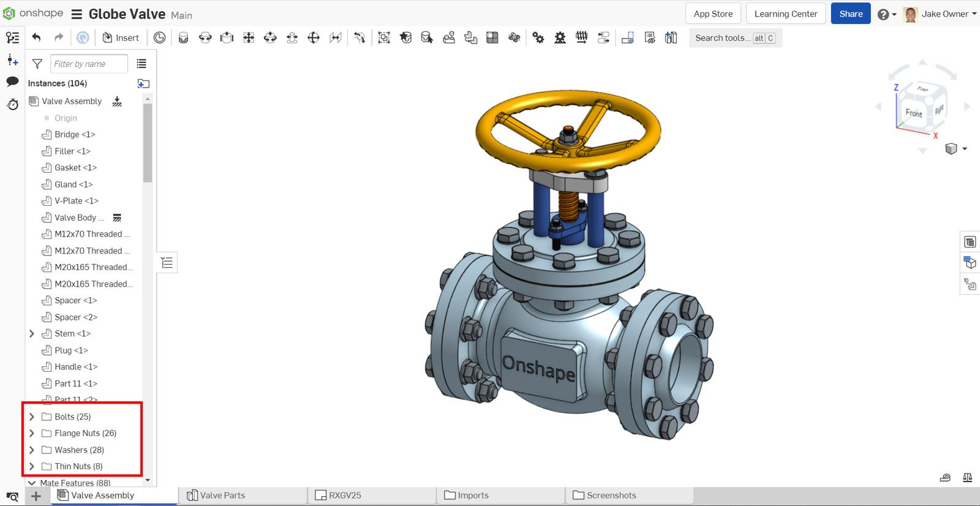Switch to the Valve Parts tab

click(222, 496)
